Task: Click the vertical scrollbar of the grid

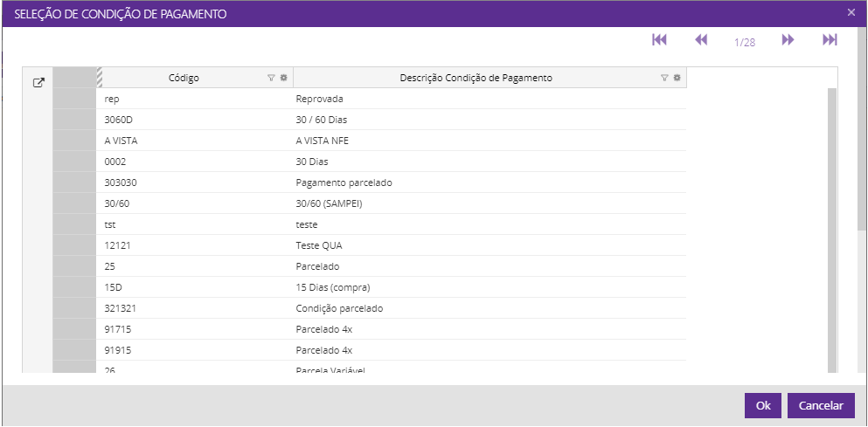Action: pyautogui.click(x=832, y=227)
